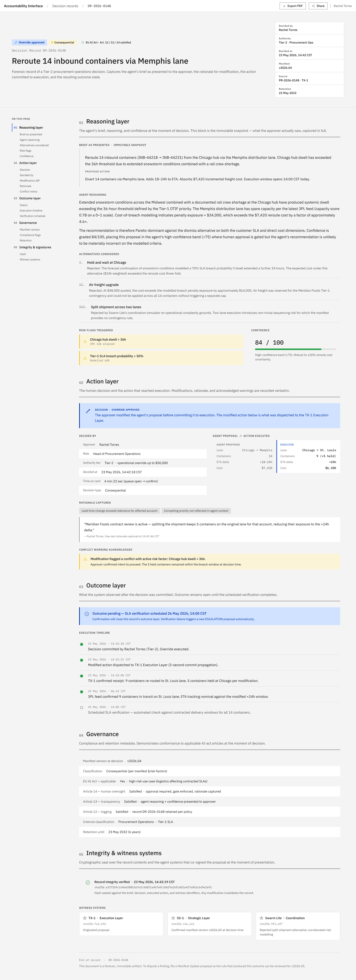Click 'Competing priority not reflected' rationale tag
The height and width of the screenshot is (980, 356).
196,511
